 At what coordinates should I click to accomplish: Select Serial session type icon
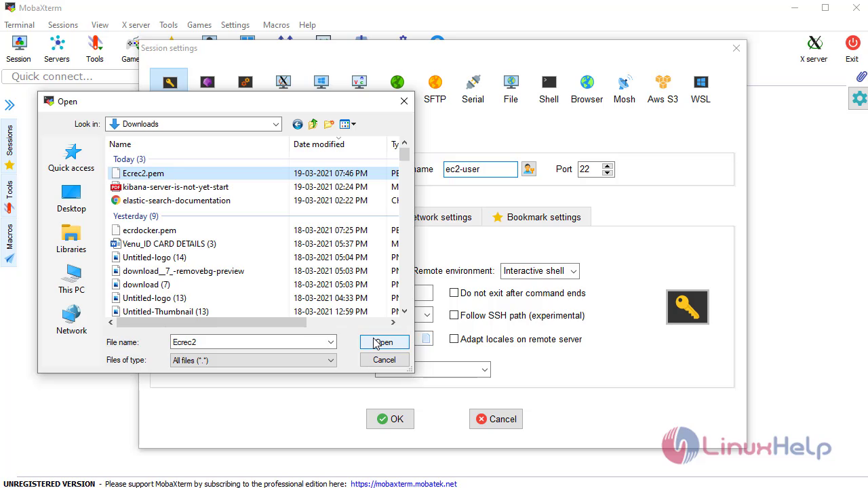pyautogui.click(x=473, y=89)
